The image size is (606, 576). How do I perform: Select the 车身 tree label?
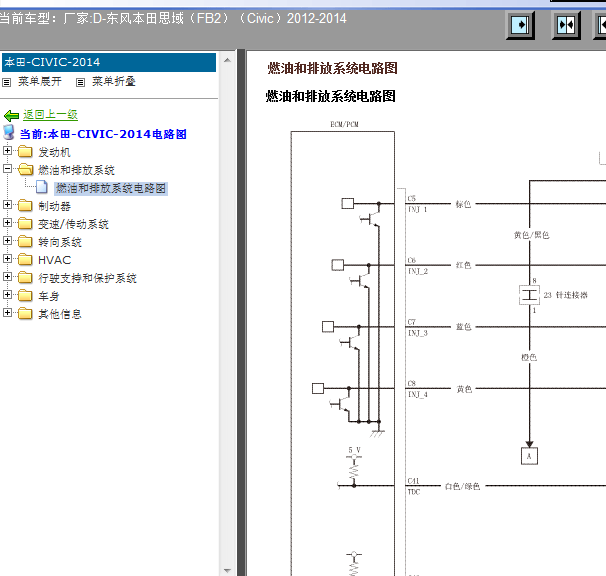tap(49, 296)
